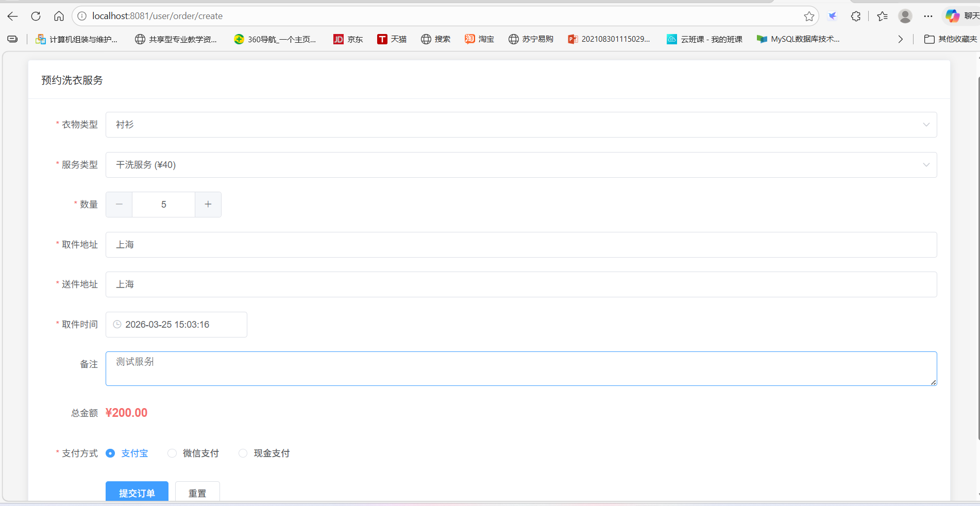
Task: View site information icon beside the URL
Action: point(82,16)
